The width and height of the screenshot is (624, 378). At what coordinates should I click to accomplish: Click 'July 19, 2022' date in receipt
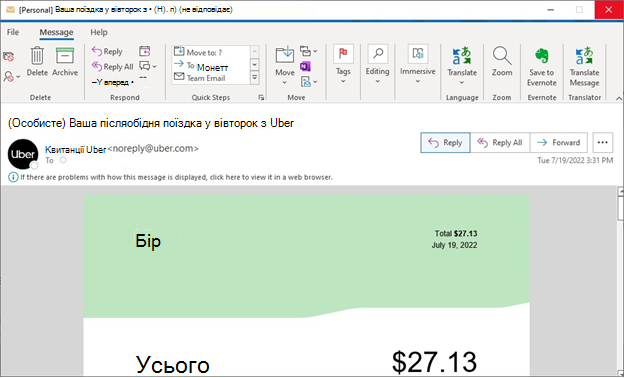(454, 245)
